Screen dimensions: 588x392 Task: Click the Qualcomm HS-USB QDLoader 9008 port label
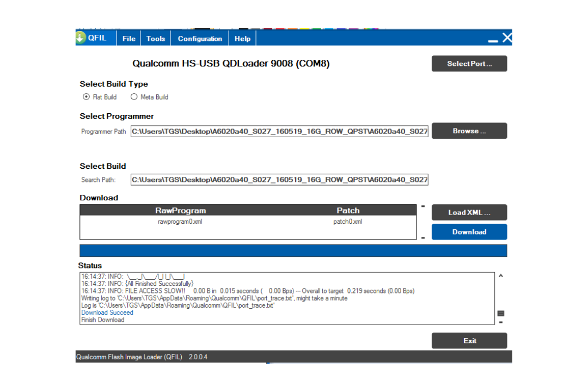coord(231,63)
